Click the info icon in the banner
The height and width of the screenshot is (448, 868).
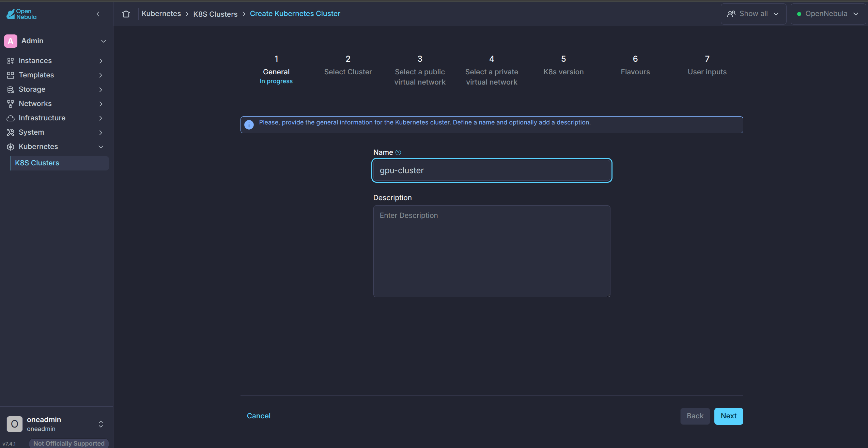tap(249, 125)
